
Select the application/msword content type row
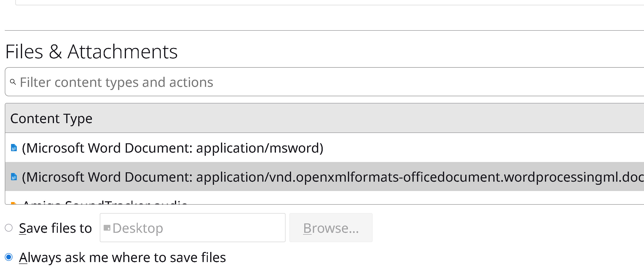point(173,148)
